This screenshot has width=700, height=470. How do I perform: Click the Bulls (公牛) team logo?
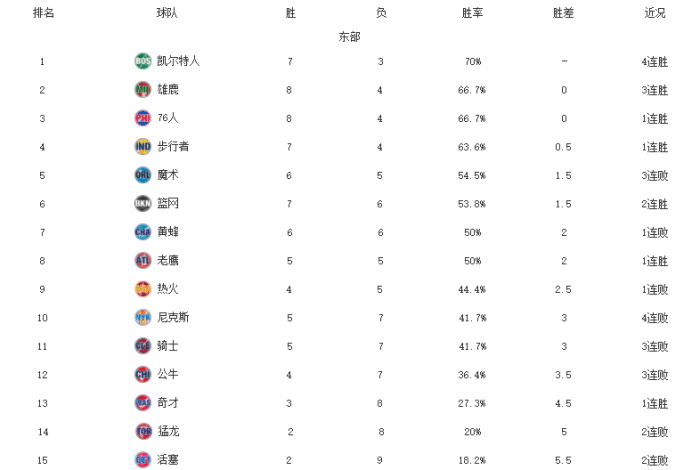pos(142,375)
